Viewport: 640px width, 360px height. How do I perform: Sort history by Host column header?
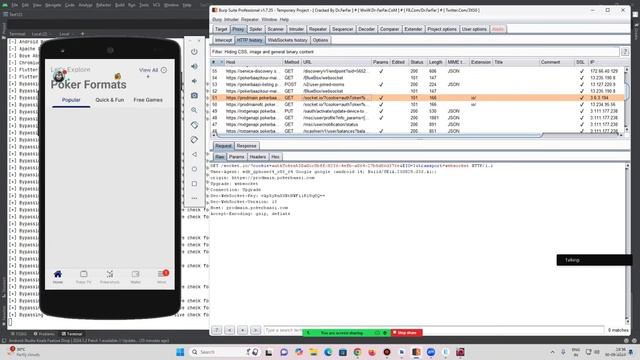253,62
